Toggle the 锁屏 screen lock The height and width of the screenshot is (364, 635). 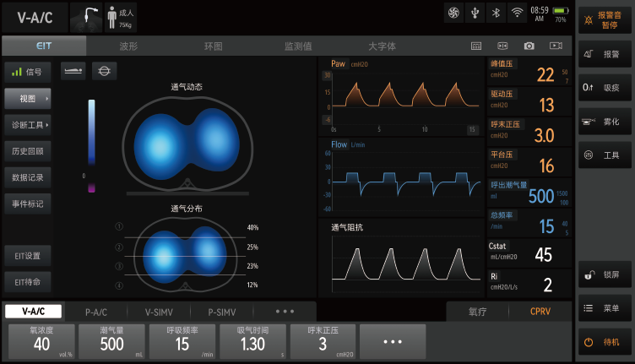[605, 275]
